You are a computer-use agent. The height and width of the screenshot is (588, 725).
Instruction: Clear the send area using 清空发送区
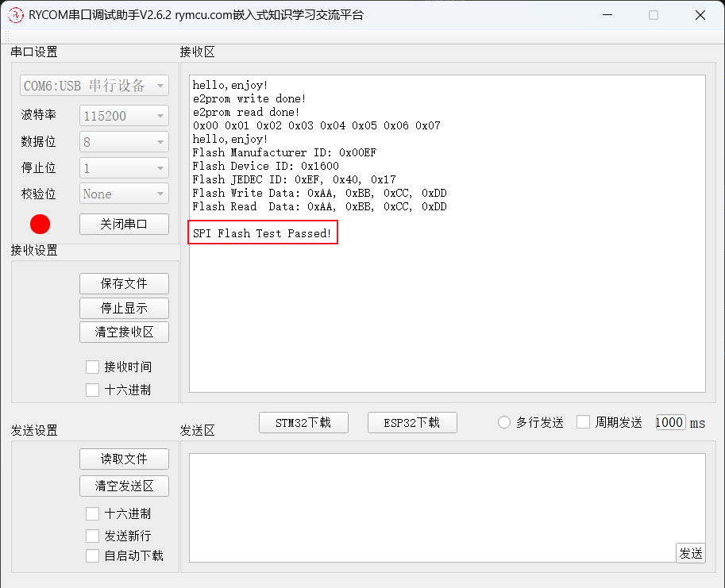[x=124, y=486]
